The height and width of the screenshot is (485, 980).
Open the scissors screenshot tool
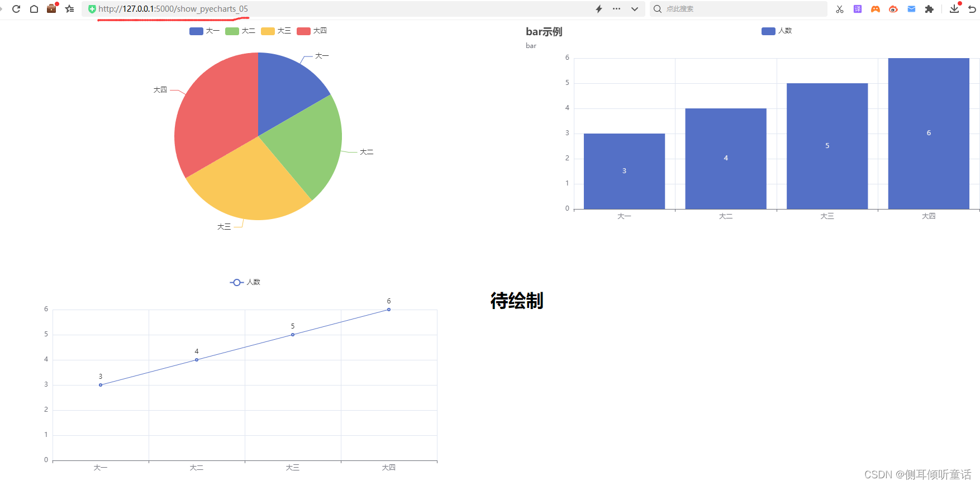coord(840,9)
